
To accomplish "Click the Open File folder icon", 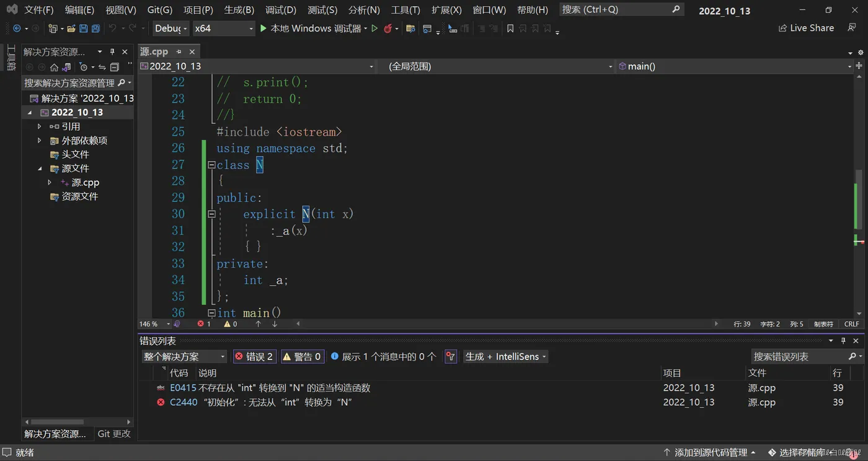I will tap(71, 29).
